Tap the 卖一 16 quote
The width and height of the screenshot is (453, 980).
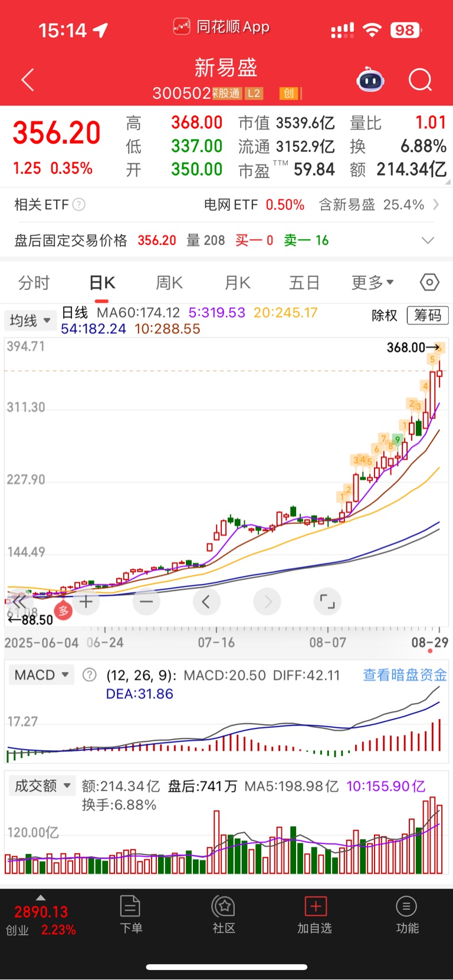point(306,240)
